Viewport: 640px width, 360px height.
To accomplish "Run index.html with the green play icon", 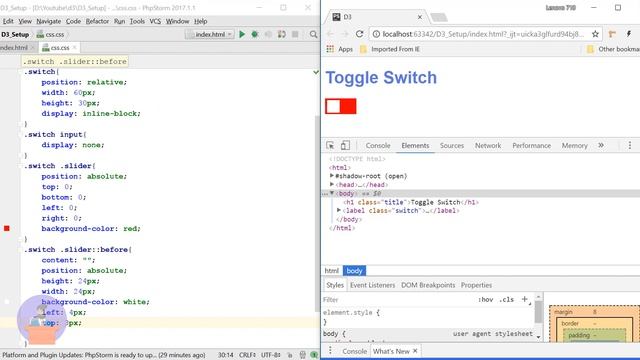I will click(242, 34).
